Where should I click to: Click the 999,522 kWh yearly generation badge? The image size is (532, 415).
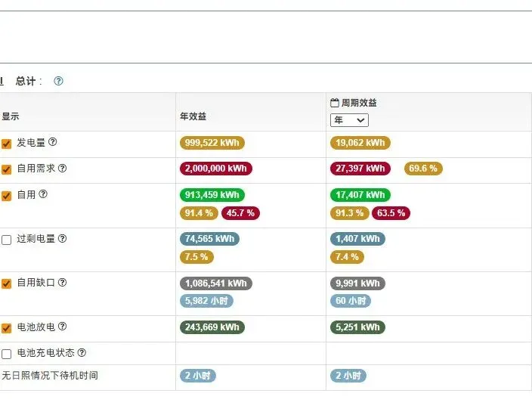[x=212, y=143]
